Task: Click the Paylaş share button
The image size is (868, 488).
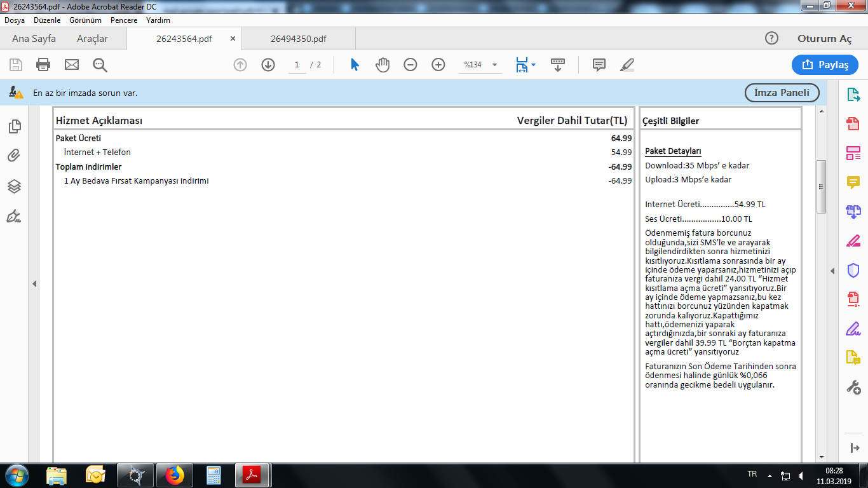Action: pyautogui.click(x=825, y=65)
